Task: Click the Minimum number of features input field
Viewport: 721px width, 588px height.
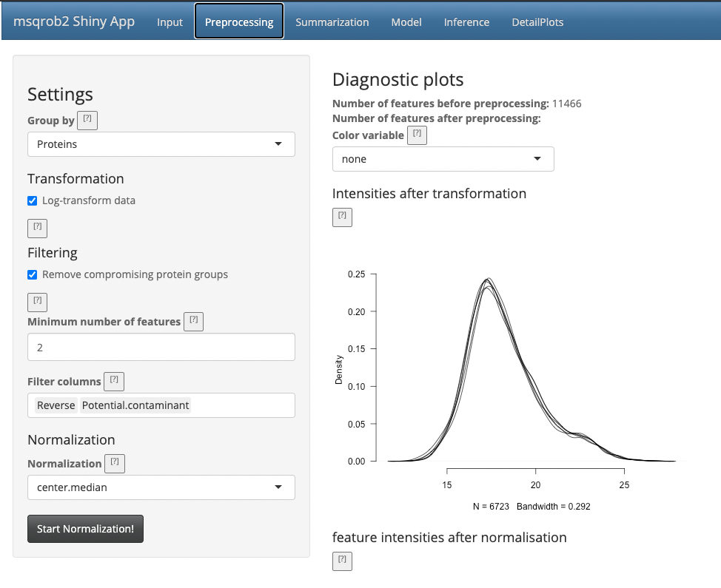Action: [x=161, y=347]
